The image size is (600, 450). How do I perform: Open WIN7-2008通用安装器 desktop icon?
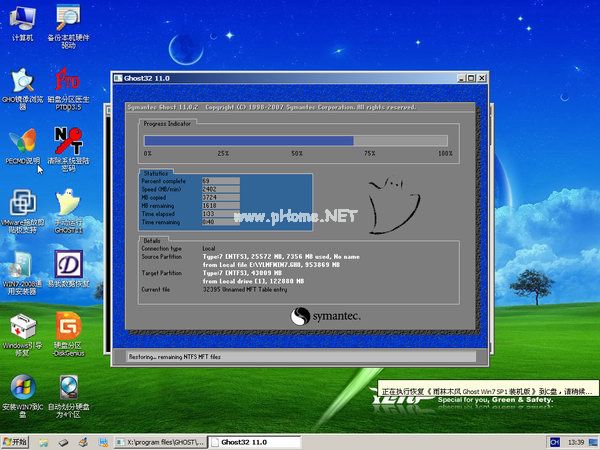pyautogui.click(x=21, y=264)
